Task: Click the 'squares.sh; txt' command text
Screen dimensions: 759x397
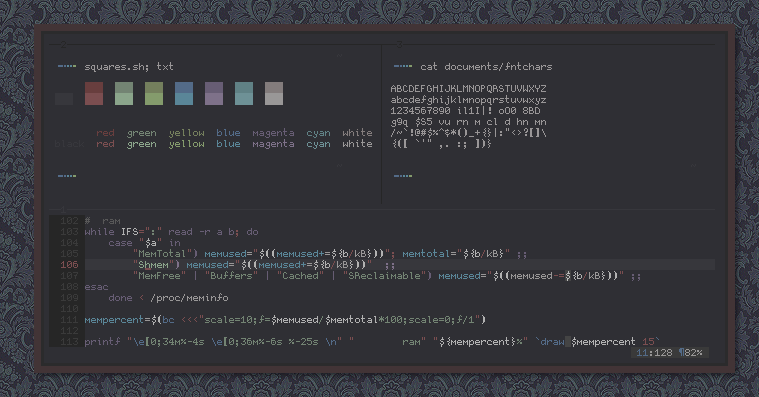Action: click(x=129, y=67)
